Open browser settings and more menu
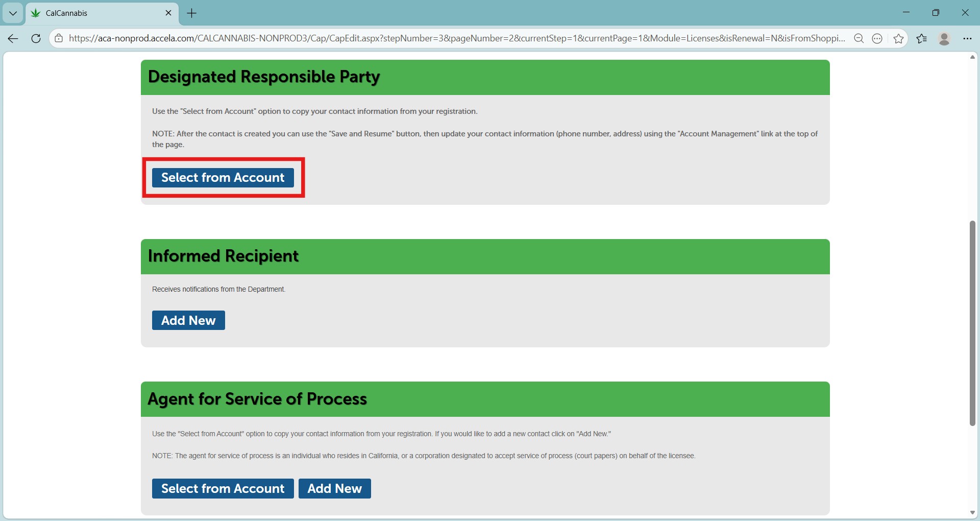The width and height of the screenshot is (980, 521). [x=967, y=38]
